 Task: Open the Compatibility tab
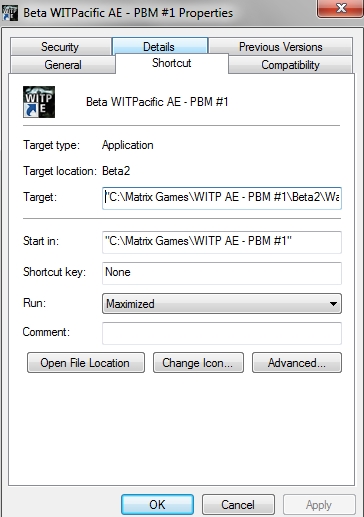click(x=290, y=65)
